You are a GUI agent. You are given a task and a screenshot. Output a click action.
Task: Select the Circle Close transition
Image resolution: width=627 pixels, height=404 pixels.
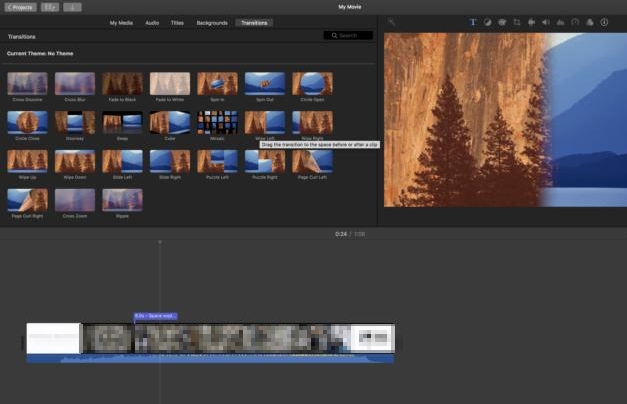point(27,122)
